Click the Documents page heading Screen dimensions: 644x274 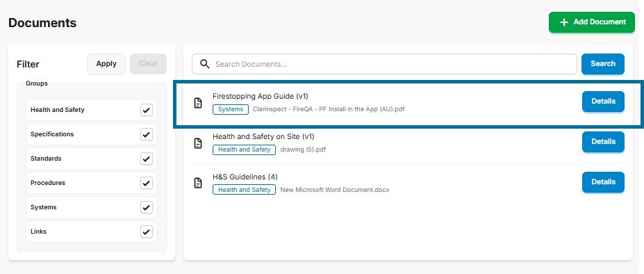point(42,23)
